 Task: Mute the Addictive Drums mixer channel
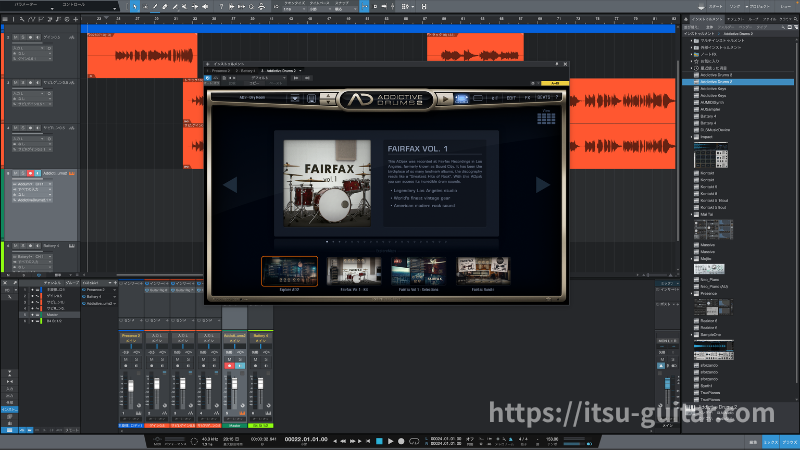pos(229,359)
